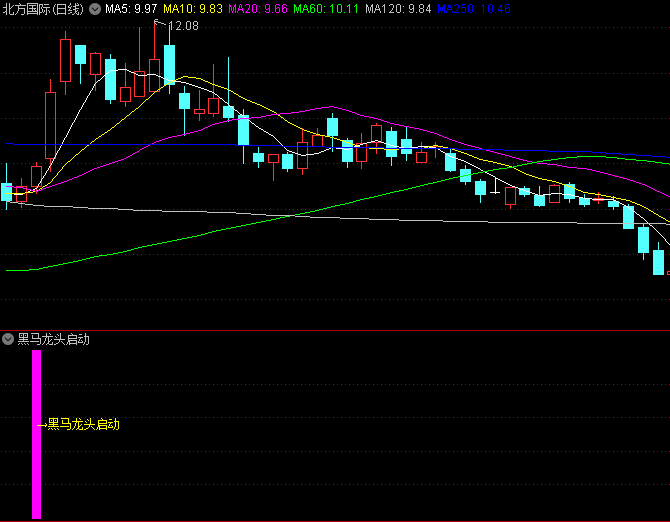Click the last cyan candlestick at right edge

click(659, 262)
